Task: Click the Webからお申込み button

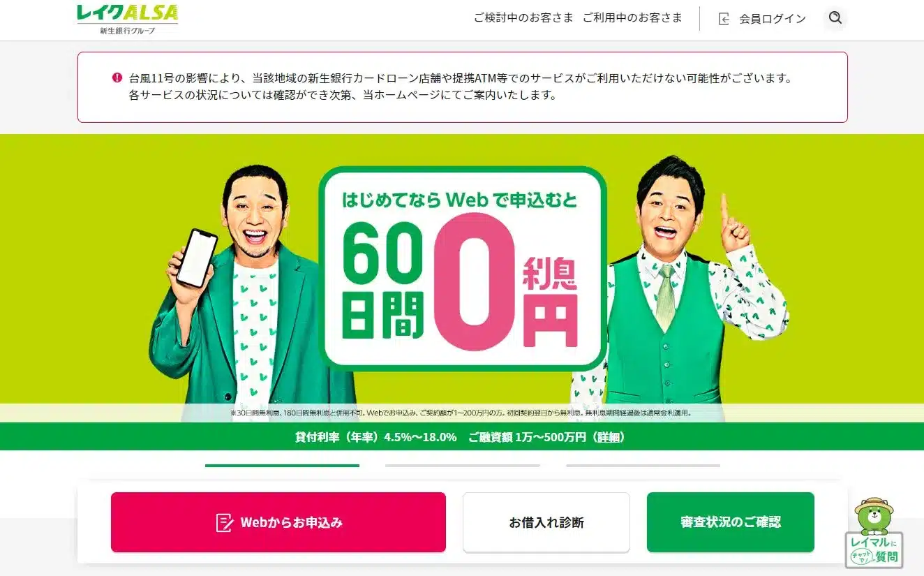Action: coord(278,522)
